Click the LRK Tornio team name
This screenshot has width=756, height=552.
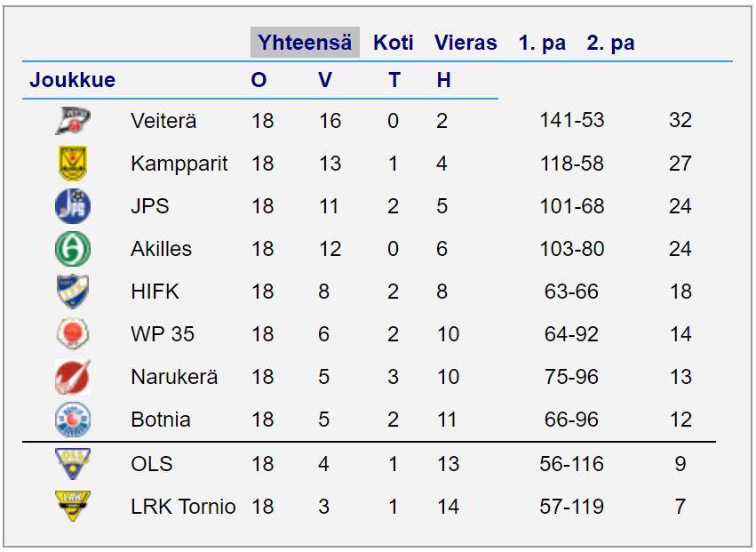click(183, 507)
